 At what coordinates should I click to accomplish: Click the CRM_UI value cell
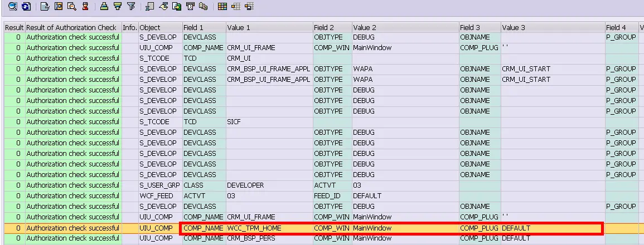269,58
